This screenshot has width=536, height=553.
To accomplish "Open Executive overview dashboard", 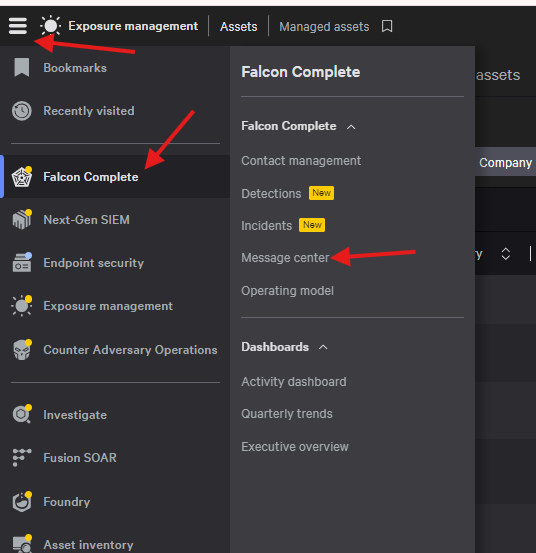I will pyautogui.click(x=295, y=446).
